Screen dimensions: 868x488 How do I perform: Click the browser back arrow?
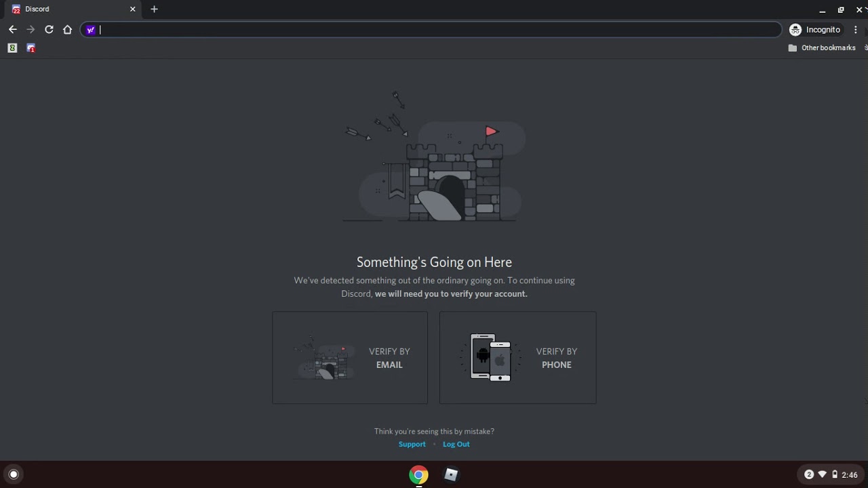tap(12, 29)
